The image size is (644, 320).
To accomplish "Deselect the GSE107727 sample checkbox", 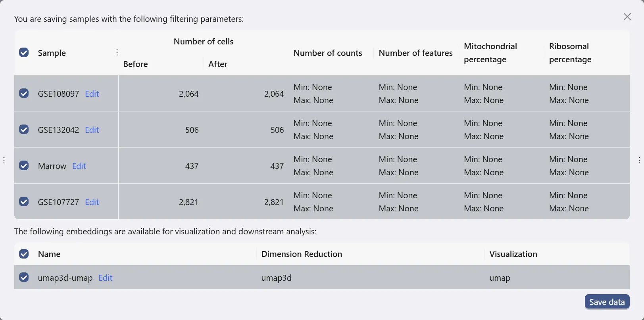I will point(24,202).
